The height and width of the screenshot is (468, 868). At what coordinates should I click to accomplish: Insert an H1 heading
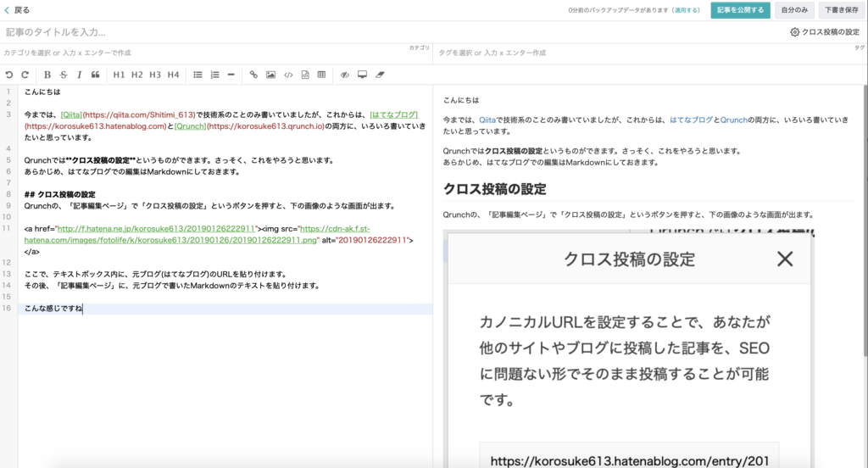(119, 75)
